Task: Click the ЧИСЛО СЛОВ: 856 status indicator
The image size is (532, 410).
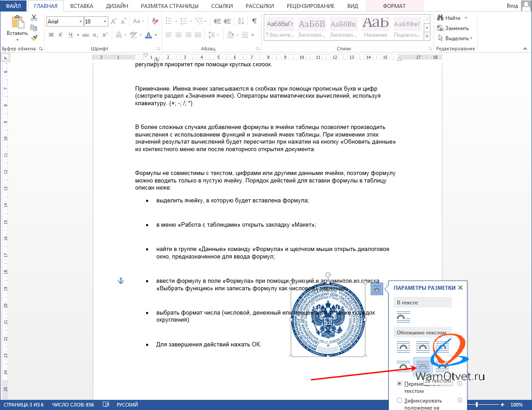Action: pyautogui.click(x=73, y=405)
